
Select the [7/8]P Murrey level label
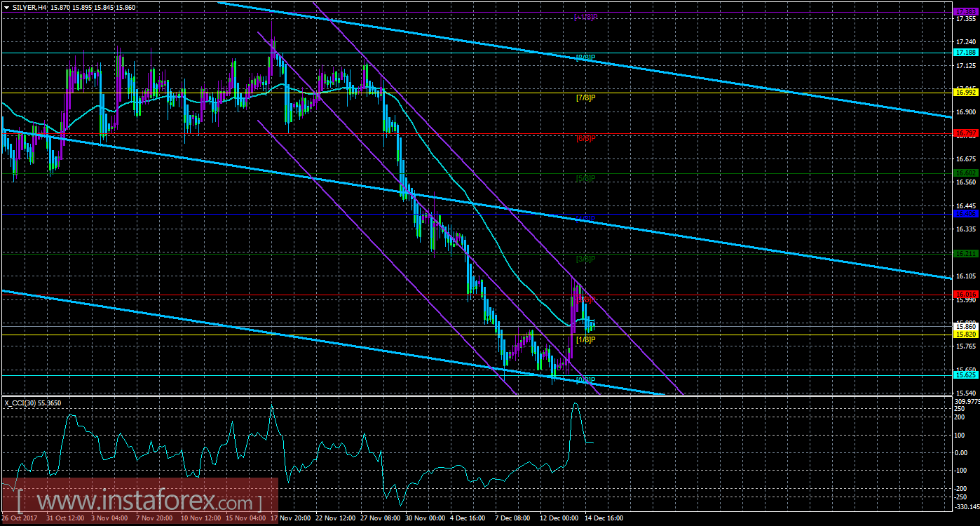[x=585, y=98]
